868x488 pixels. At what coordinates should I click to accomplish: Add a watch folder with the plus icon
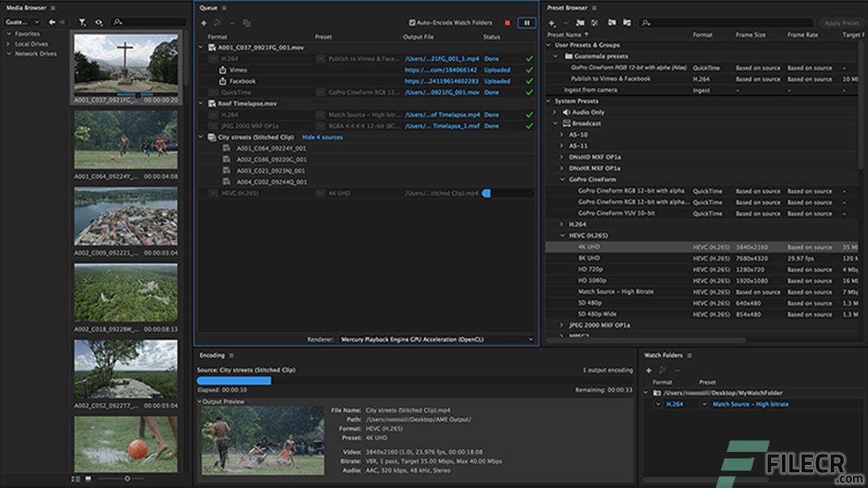(648, 371)
